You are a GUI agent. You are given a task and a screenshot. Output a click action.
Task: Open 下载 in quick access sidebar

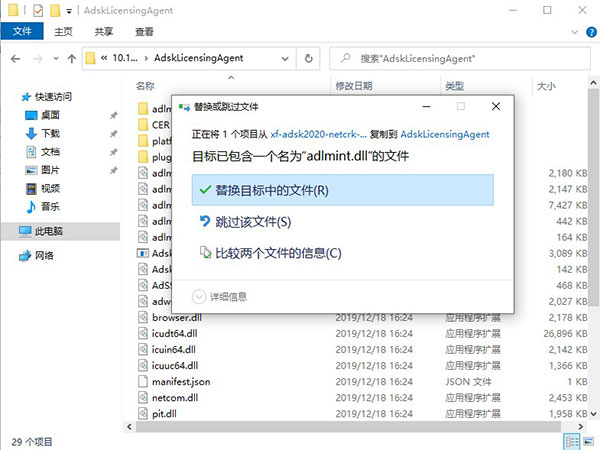pos(50,133)
